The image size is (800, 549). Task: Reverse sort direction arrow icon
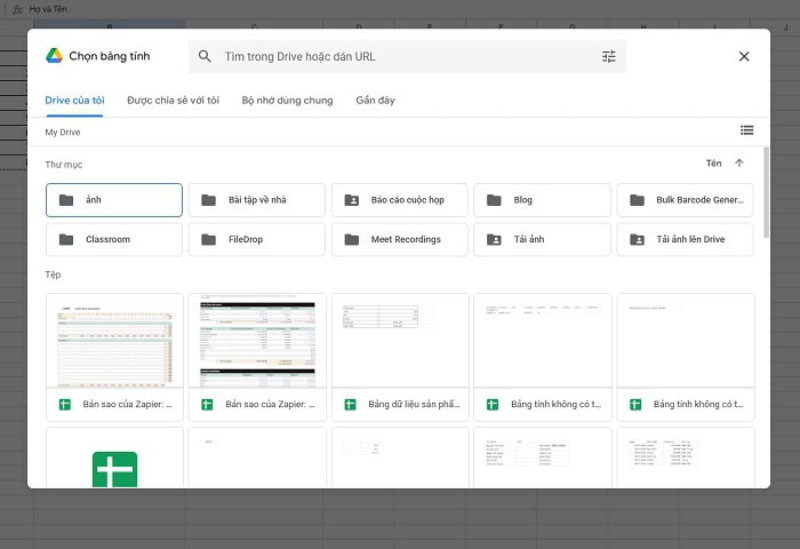pyautogui.click(x=739, y=163)
